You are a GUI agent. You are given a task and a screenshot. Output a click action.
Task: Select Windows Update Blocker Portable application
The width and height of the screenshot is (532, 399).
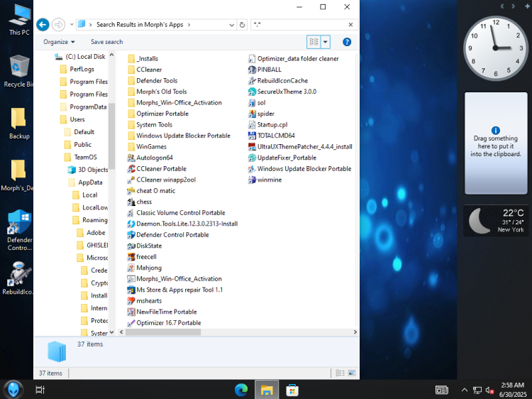(x=300, y=169)
